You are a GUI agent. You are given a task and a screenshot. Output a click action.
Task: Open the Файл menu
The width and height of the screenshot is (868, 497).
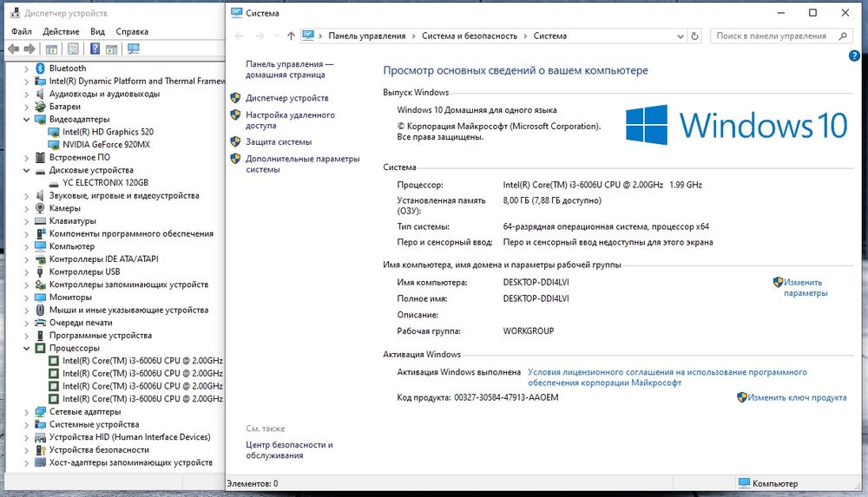(22, 31)
